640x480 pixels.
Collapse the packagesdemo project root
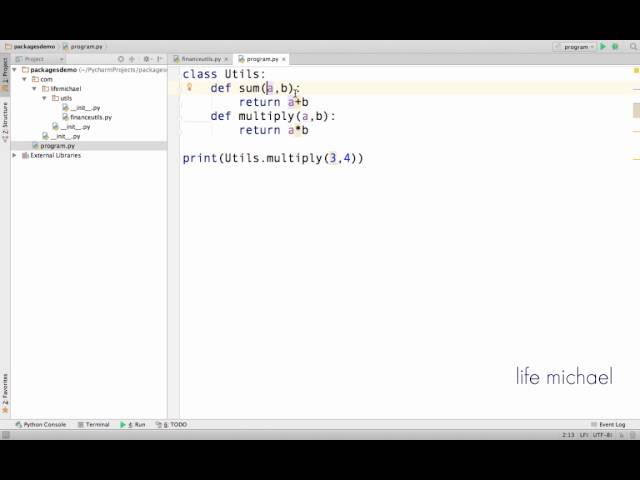click(x=15, y=70)
